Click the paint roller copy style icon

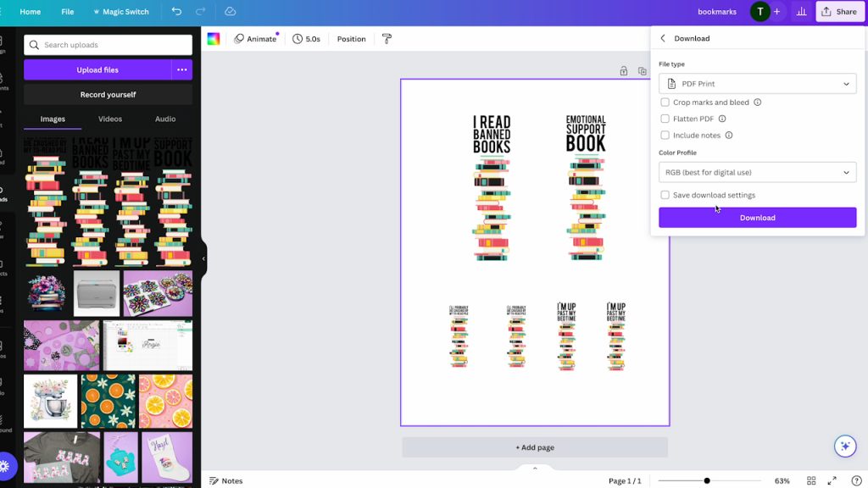(387, 39)
